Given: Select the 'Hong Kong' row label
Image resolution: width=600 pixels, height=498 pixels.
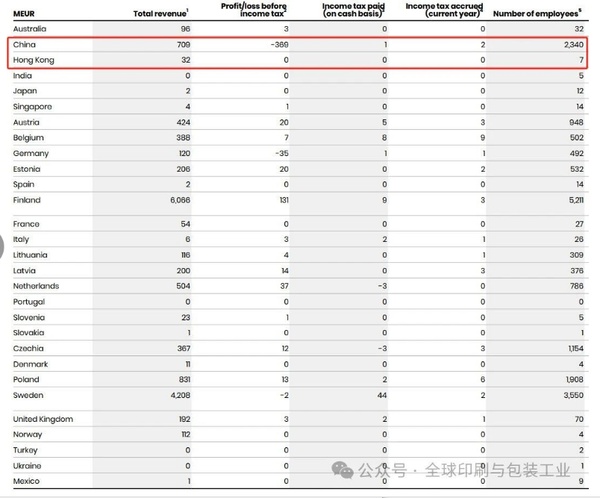Looking at the screenshot, I should 34,60.
